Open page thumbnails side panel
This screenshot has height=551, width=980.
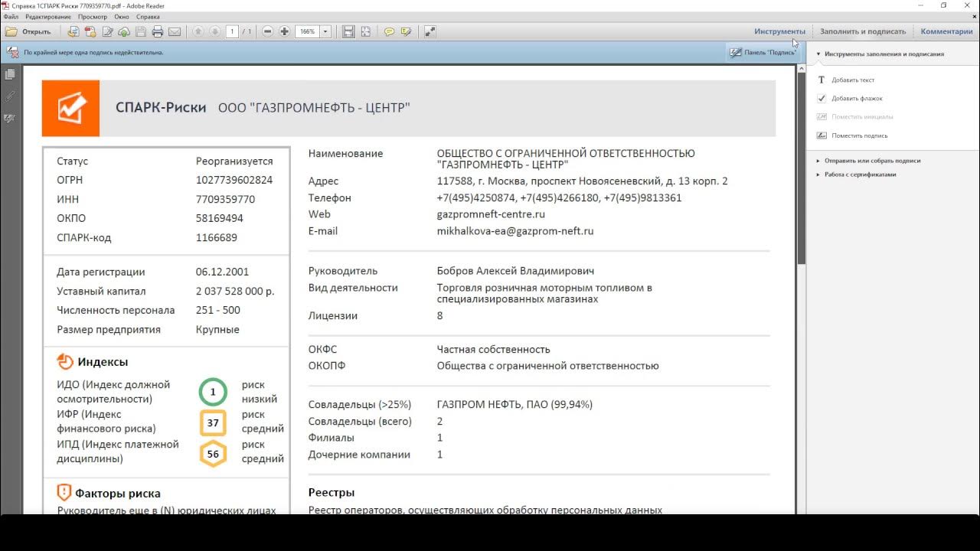(10, 74)
